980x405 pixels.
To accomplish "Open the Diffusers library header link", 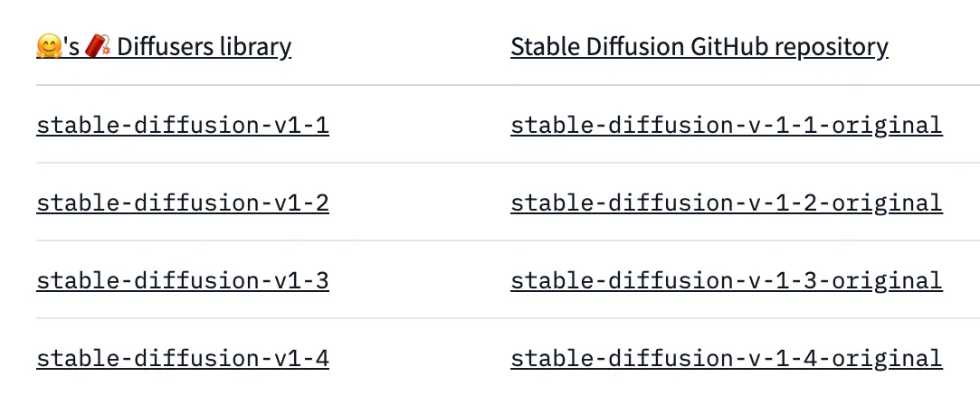I will point(164,47).
